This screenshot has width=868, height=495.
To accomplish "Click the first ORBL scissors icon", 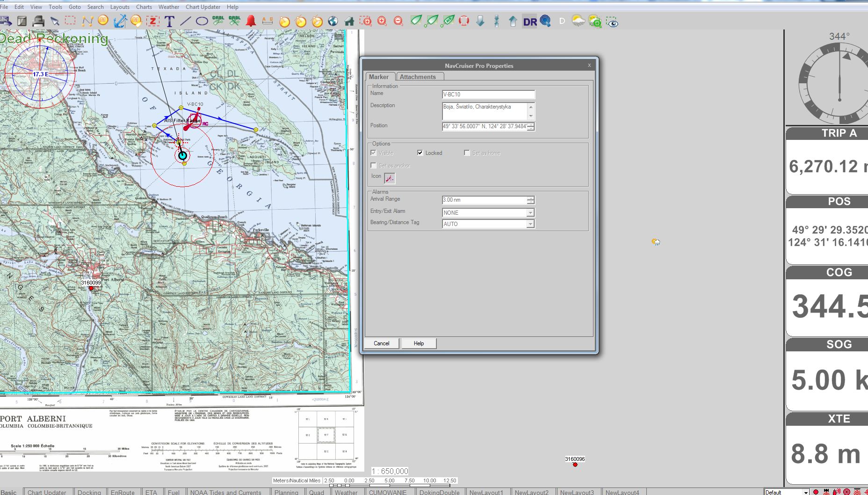I will (218, 21).
